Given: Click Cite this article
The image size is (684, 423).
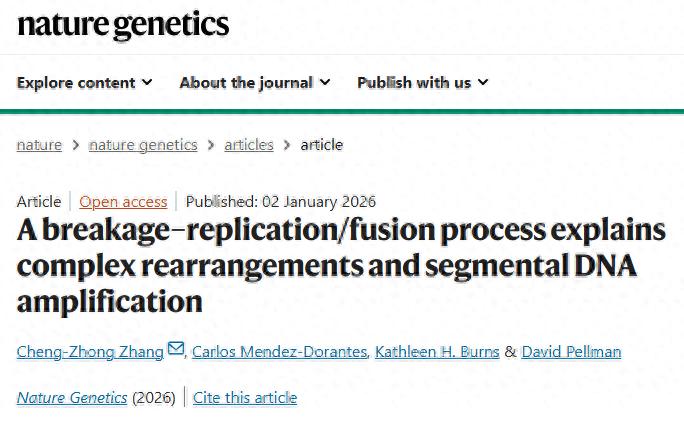Looking at the screenshot, I should (x=245, y=397).
